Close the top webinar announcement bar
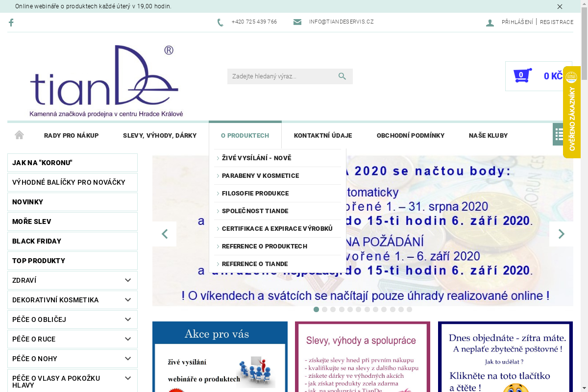The height and width of the screenshot is (392, 588). pos(560,7)
